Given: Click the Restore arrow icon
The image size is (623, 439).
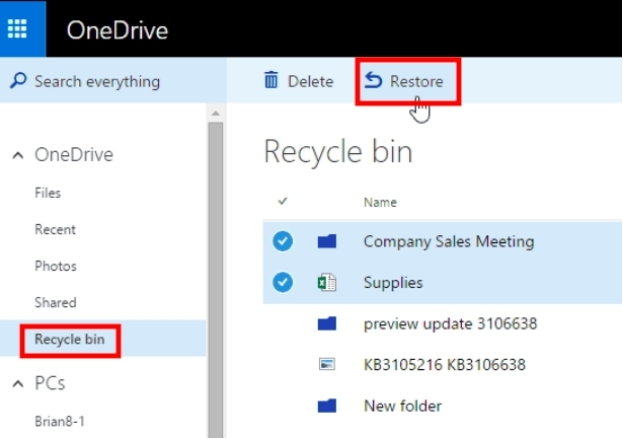Looking at the screenshot, I should tap(373, 80).
